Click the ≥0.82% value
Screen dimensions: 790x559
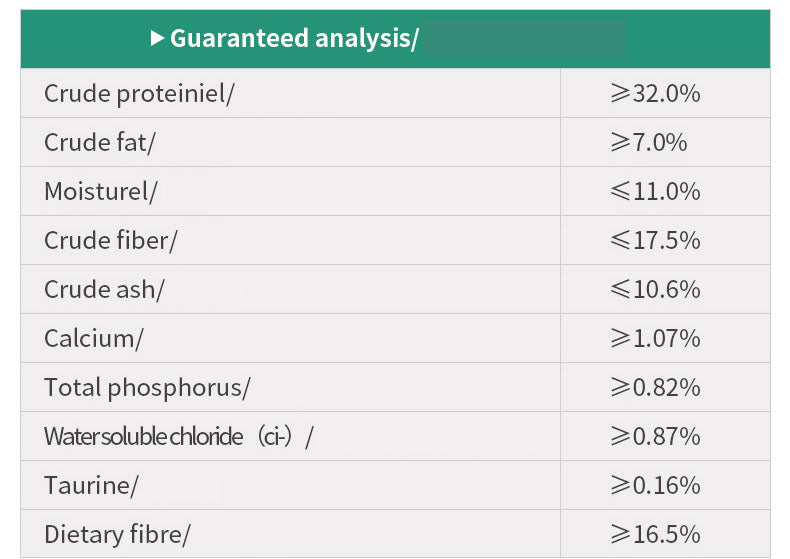[x=655, y=388]
